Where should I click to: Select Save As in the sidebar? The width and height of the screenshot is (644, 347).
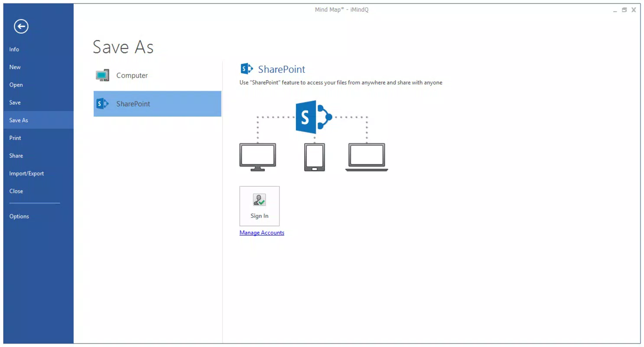tap(38, 120)
